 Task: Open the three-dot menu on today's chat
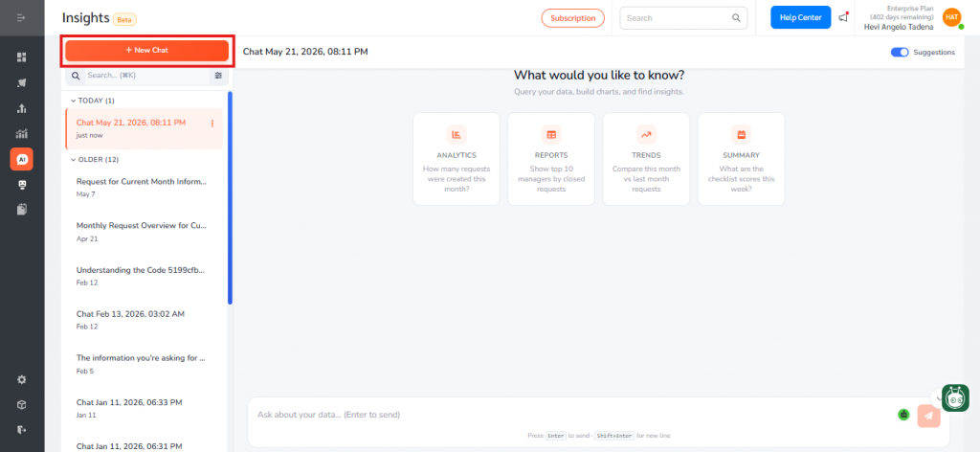pos(212,124)
